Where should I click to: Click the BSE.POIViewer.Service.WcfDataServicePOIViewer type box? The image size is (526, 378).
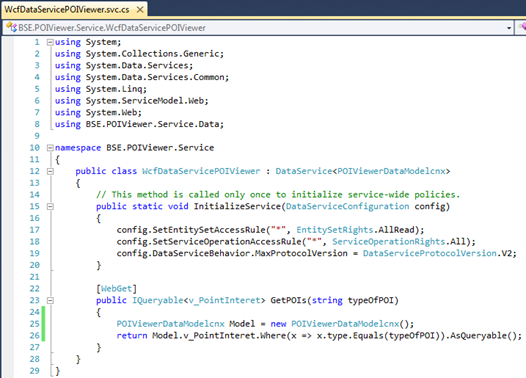258,28
